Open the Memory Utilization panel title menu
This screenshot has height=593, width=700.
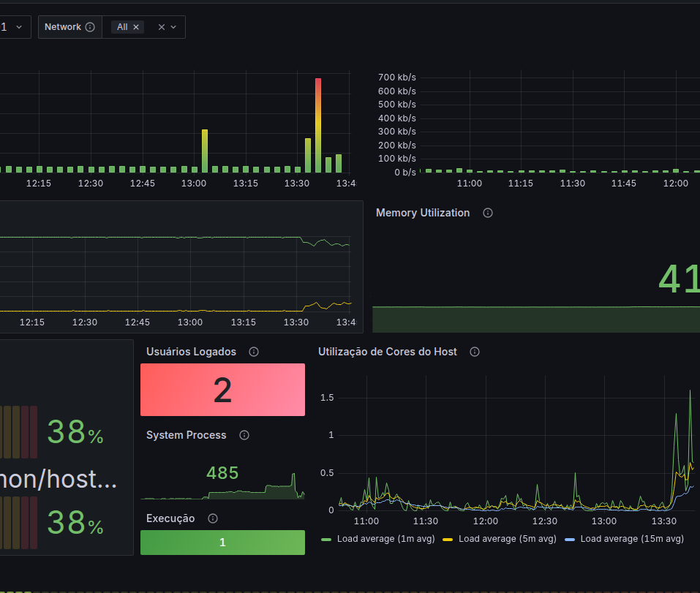click(x=422, y=213)
